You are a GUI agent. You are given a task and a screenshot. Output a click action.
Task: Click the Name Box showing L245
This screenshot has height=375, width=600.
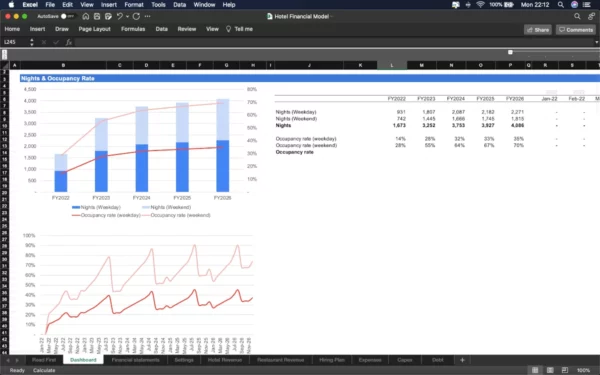[x=15, y=42]
